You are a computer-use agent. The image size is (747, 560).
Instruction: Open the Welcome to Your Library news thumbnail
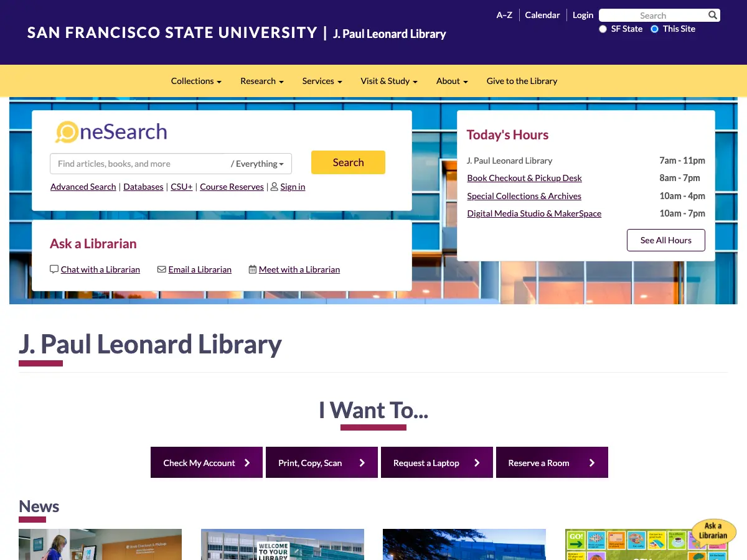pos(283,544)
